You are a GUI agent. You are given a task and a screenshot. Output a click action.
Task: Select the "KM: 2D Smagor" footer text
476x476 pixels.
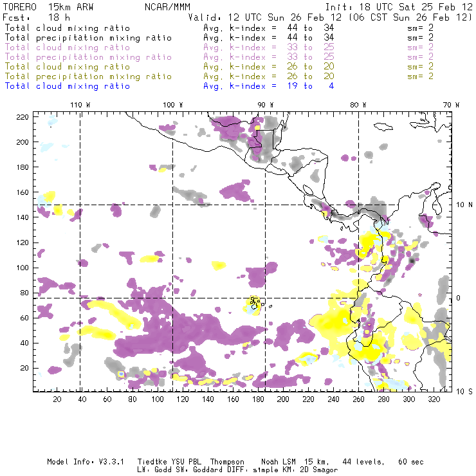(x=309, y=470)
